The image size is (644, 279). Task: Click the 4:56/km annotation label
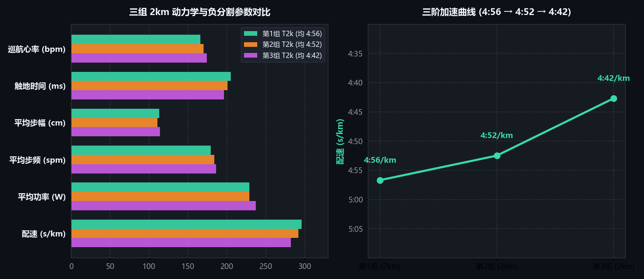380,160
